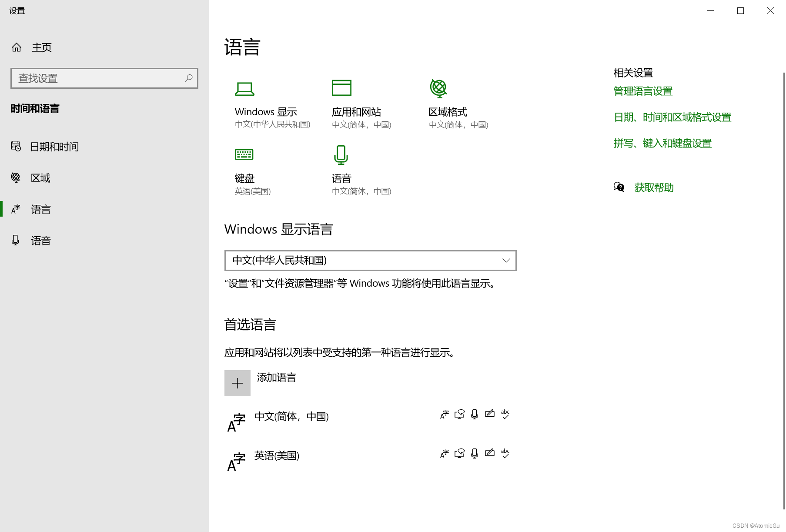Viewport: 786px width, 532px height.
Task: Click the calendar clock icon for 日期和时间
Action: pyautogui.click(x=16, y=146)
